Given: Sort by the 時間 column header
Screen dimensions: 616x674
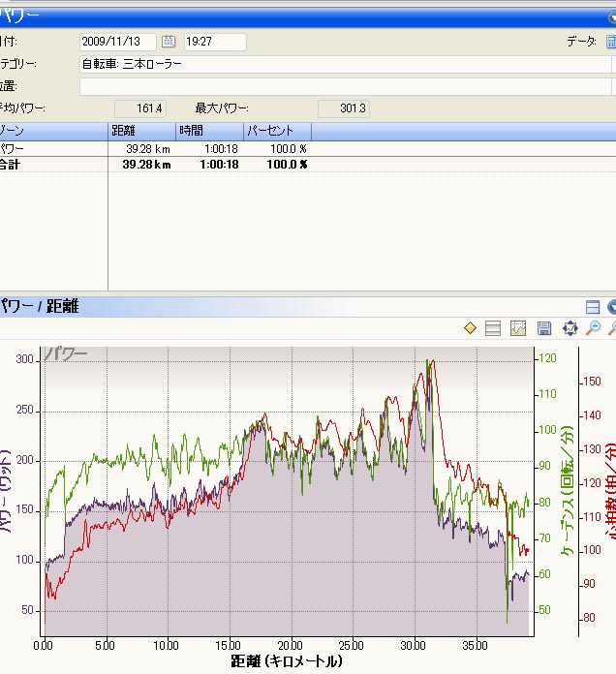Looking at the screenshot, I should coord(210,131).
